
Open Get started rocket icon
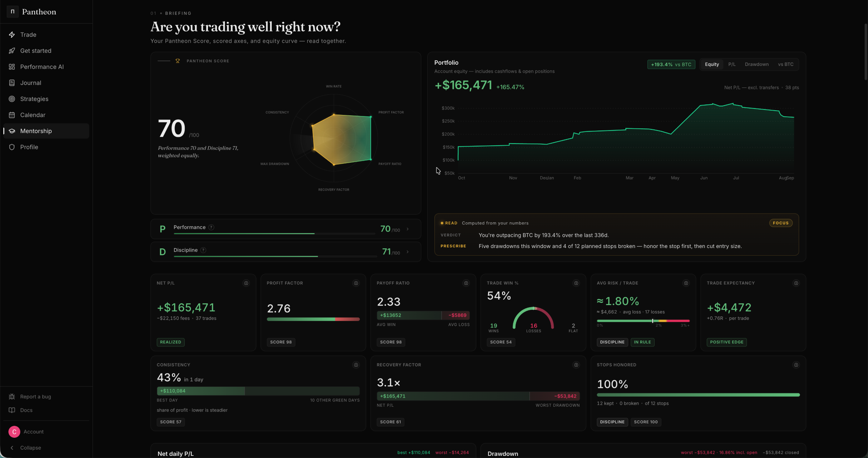[x=12, y=51]
